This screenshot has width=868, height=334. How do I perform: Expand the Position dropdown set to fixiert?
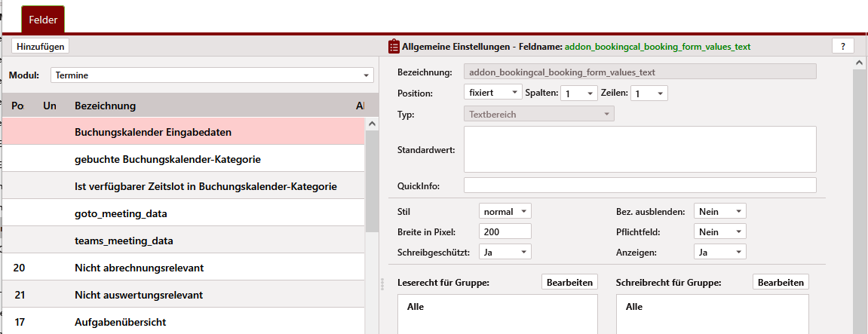pyautogui.click(x=492, y=93)
